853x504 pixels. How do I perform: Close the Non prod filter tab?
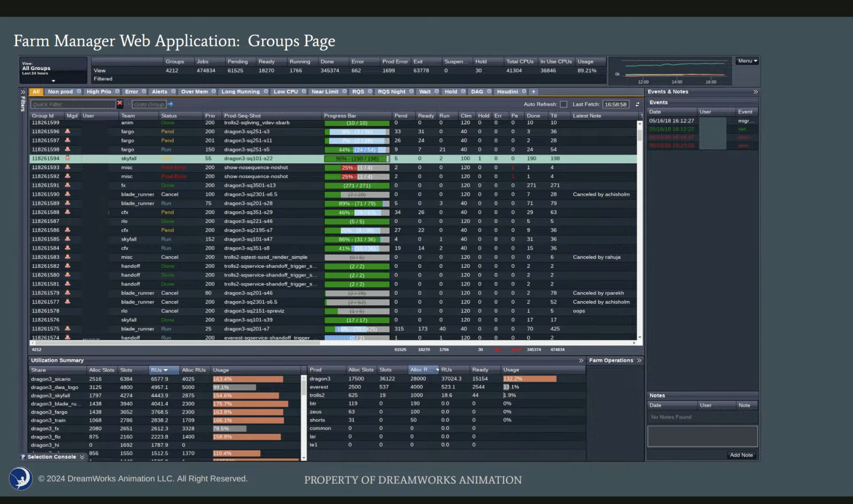79,91
